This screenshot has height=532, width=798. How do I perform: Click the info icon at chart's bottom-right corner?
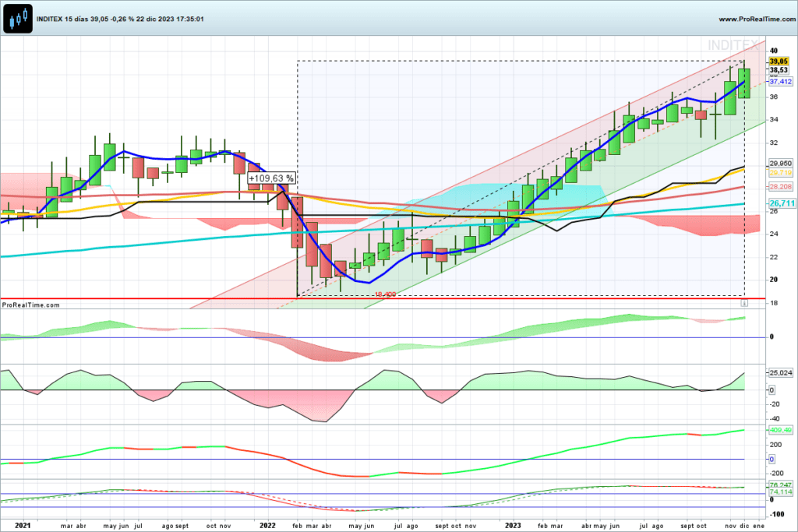[x=744, y=303]
